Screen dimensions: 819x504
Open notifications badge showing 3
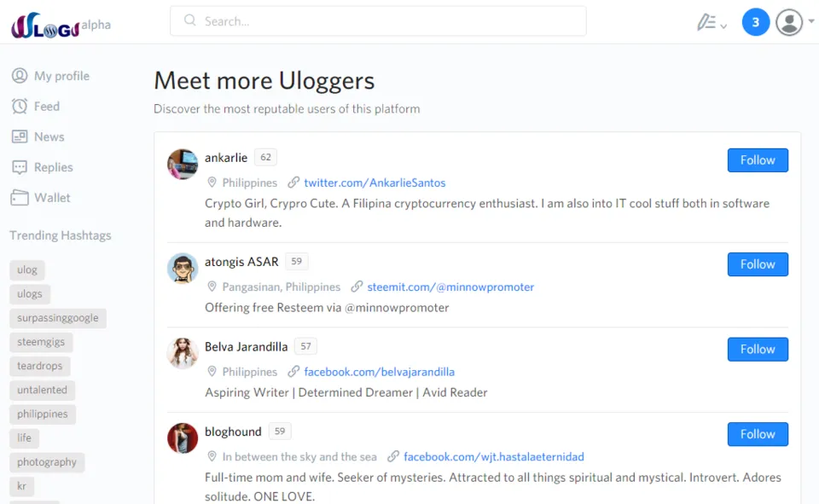pos(756,22)
